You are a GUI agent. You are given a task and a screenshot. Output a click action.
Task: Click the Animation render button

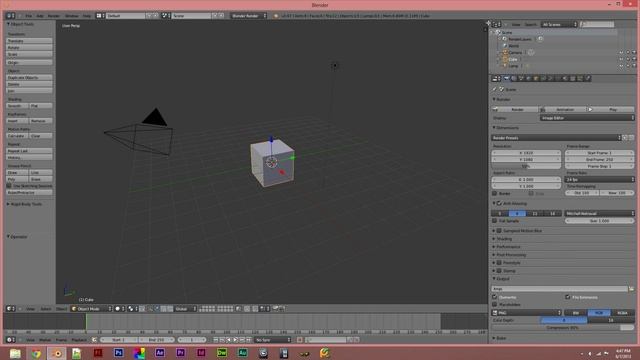(564, 109)
